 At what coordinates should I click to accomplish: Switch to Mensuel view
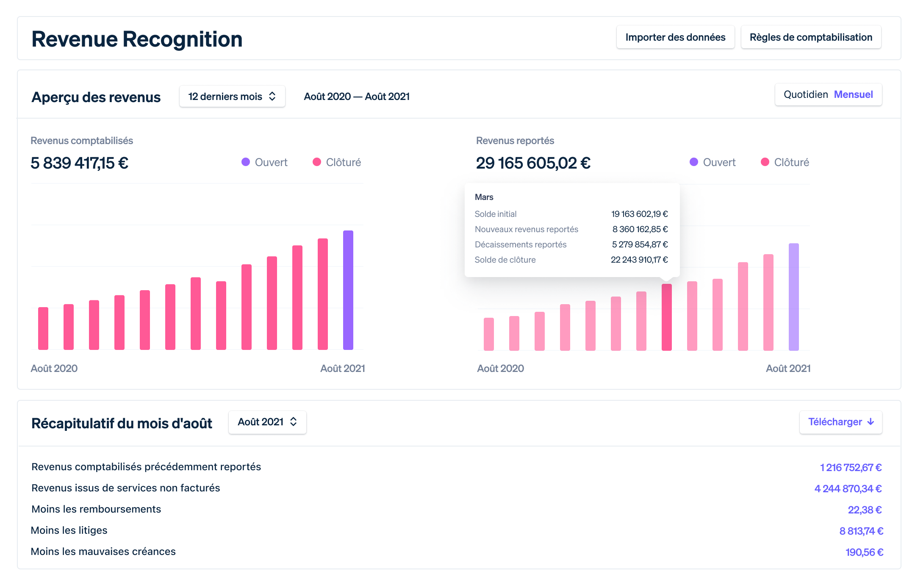click(853, 94)
